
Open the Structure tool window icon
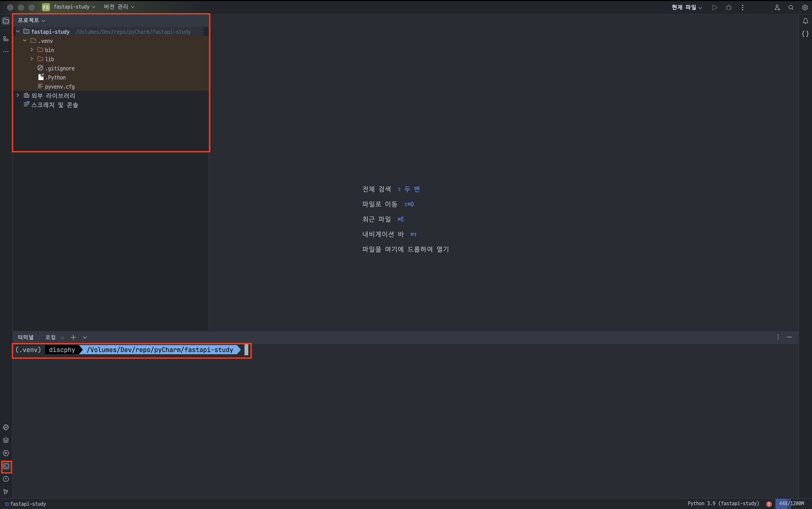(6, 39)
